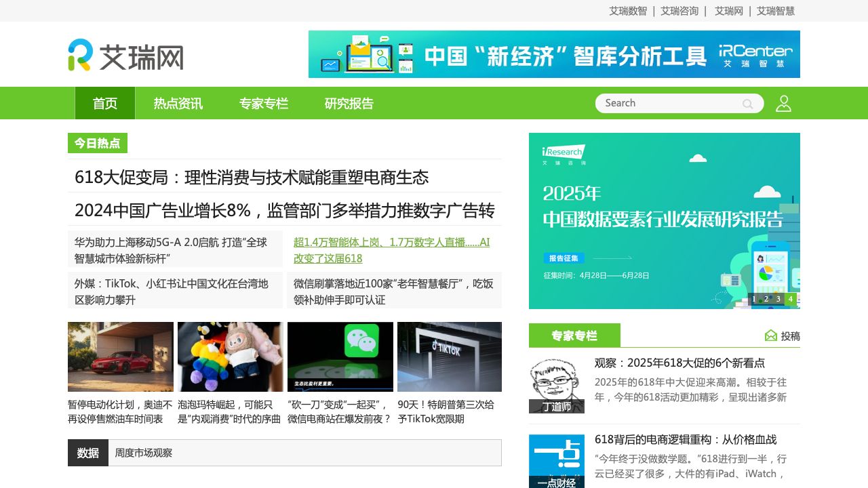Select the 首页 navigation item
This screenshot has width=868, height=488.
point(104,103)
